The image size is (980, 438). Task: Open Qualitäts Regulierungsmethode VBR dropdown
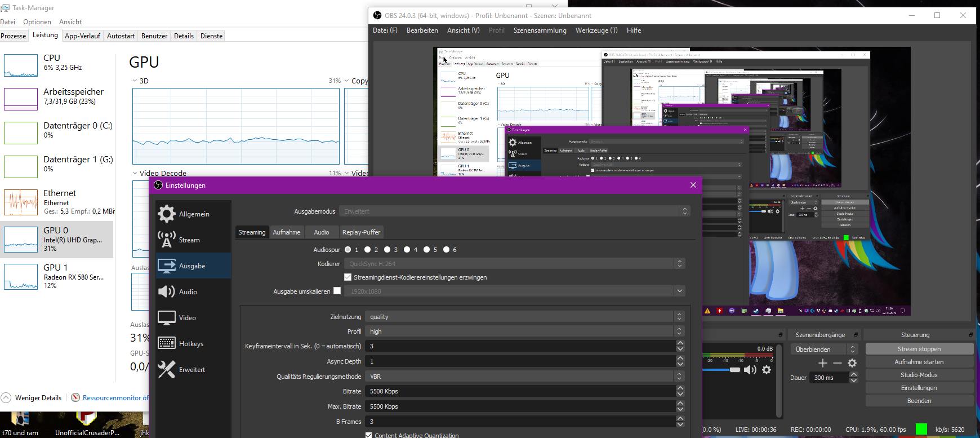tap(524, 377)
